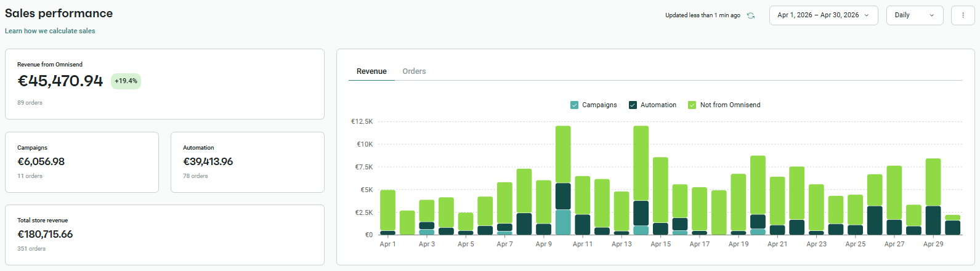Click the +19.4% growth badge
Screen dimensions: 980x271
tap(126, 81)
